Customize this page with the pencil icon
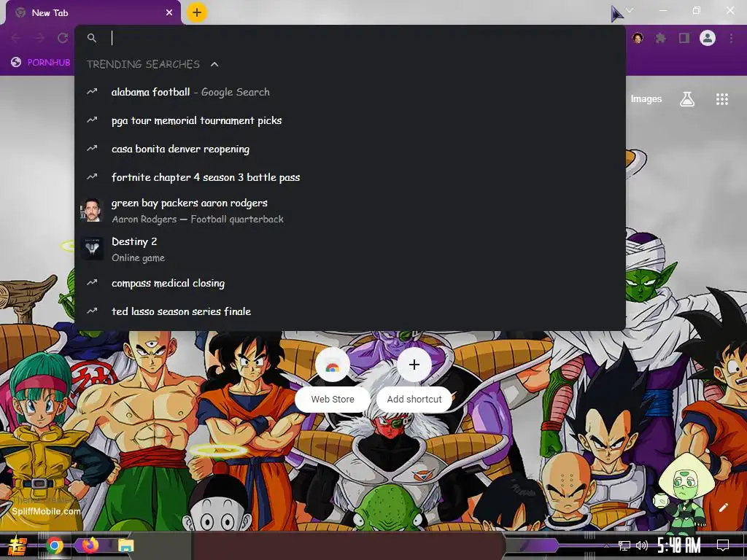This screenshot has height=560, width=747. click(x=723, y=507)
